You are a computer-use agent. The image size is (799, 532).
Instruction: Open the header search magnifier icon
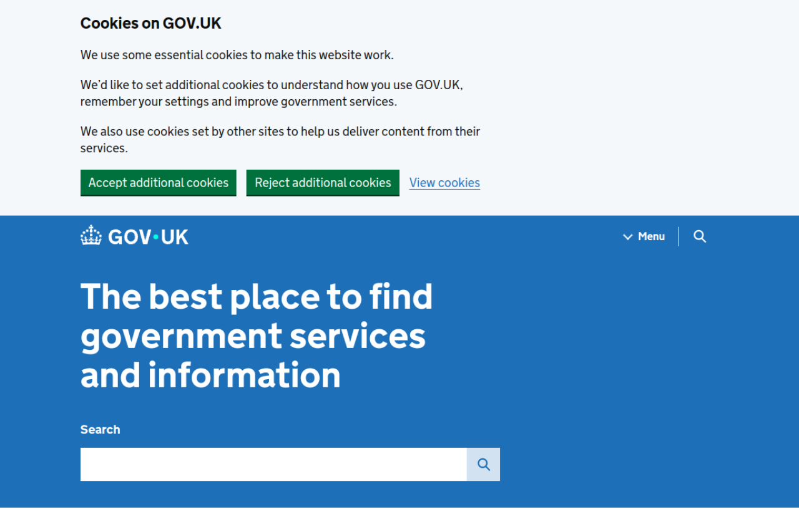700,236
